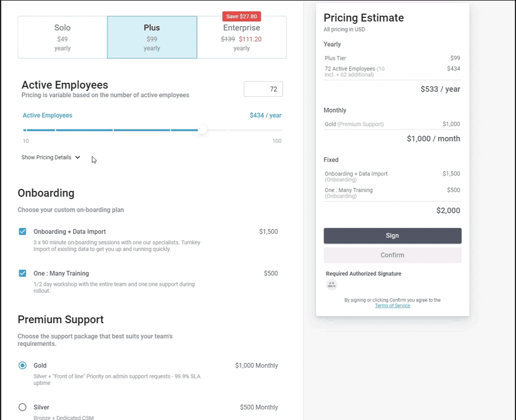Click the Save $27.80 badge
This screenshot has height=420, width=516.
pyautogui.click(x=241, y=16)
